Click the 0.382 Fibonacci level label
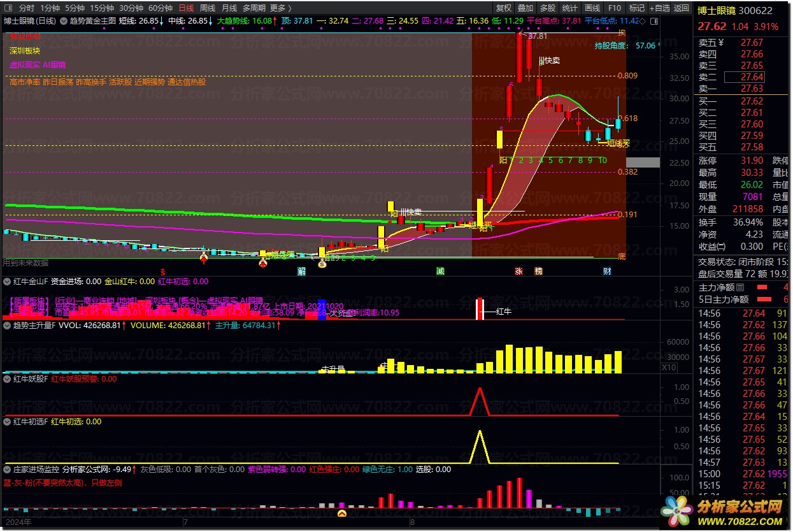The image size is (793, 532). pos(628,172)
